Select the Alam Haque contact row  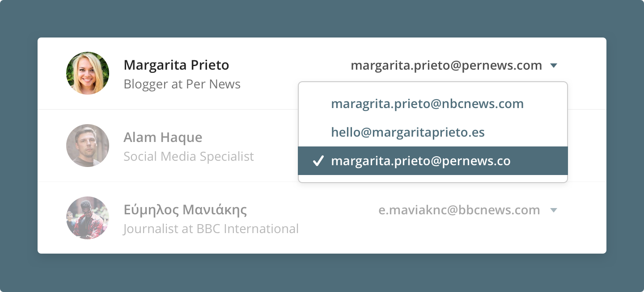tap(322, 146)
